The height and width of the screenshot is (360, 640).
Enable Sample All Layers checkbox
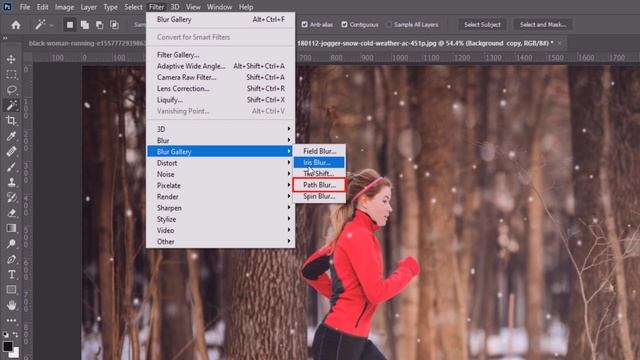point(389,24)
